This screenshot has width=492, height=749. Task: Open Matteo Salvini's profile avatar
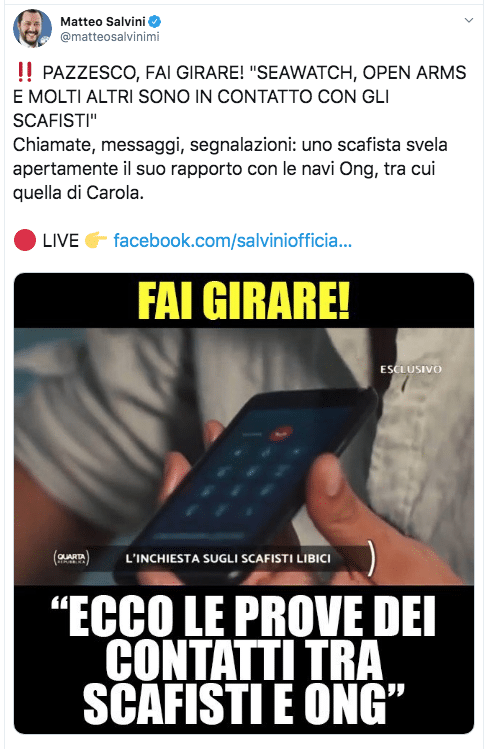[32, 28]
